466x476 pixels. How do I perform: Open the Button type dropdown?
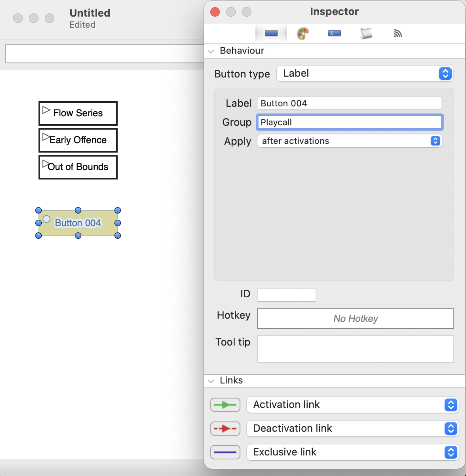tap(445, 74)
